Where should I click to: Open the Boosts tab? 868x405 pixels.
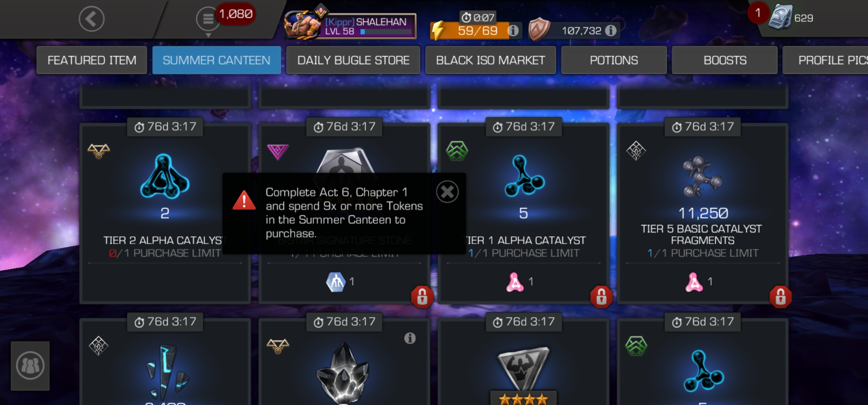[725, 60]
